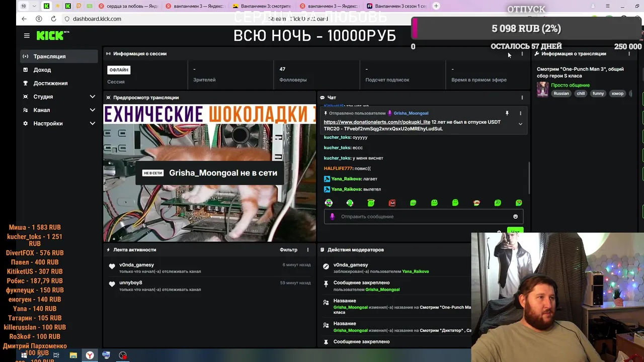Viewport: 644px width, 362px height.
Task: Click the purple microphone badge in the chat input
Action: click(x=332, y=217)
